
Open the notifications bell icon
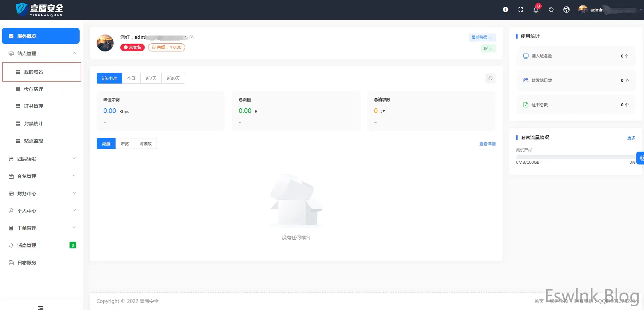536,10
